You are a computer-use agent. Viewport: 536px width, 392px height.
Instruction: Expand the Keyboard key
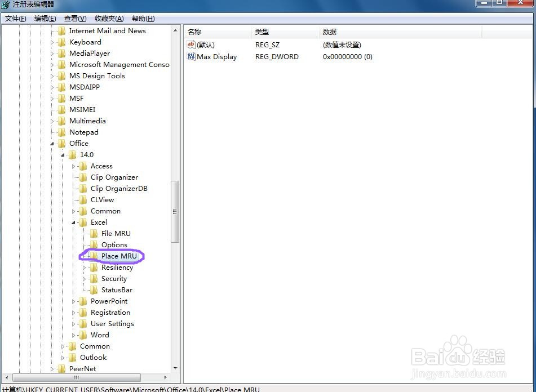point(52,43)
